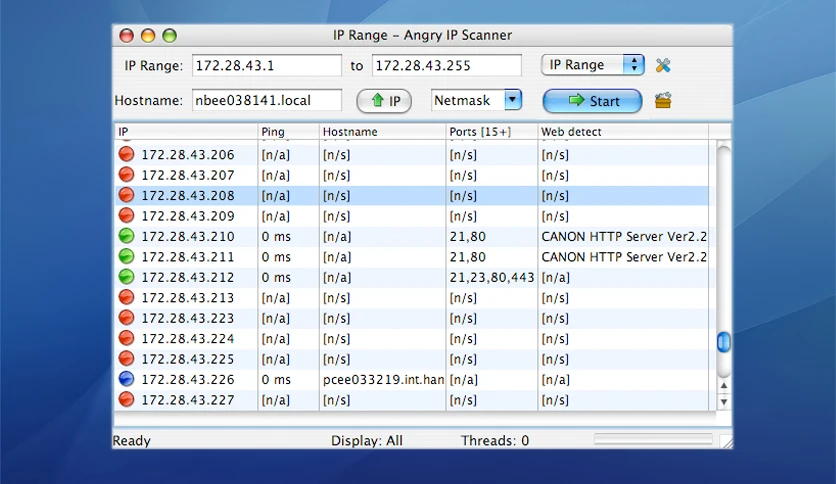The width and height of the screenshot is (836, 484).
Task: Open the fetchers toolbox icon beside Start
Action: pos(663,100)
